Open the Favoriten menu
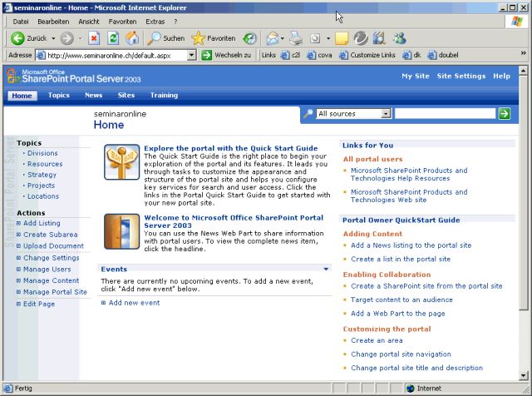The height and width of the screenshot is (396, 532). [x=122, y=21]
